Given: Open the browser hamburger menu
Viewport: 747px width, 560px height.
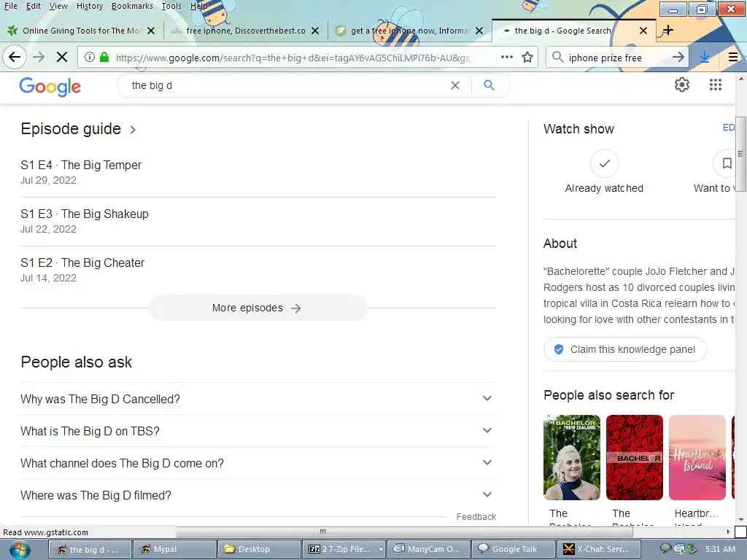Looking at the screenshot, I should tap(733, 58).
